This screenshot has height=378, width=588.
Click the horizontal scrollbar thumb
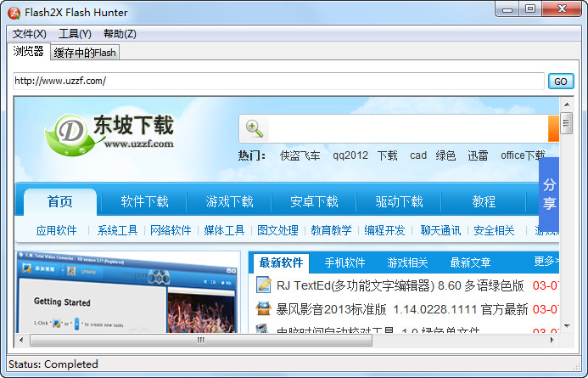coord(201,340)
